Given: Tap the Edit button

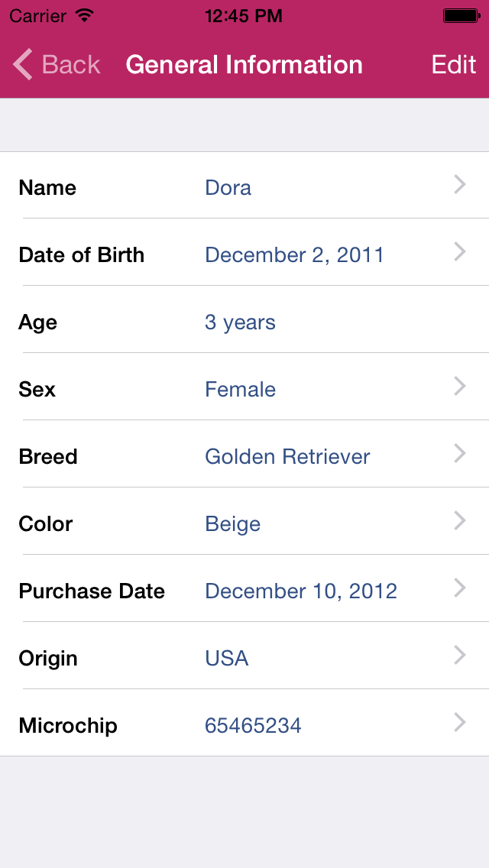Looking at the screenshot, I should pyautogui.click(x=454, y=65).
